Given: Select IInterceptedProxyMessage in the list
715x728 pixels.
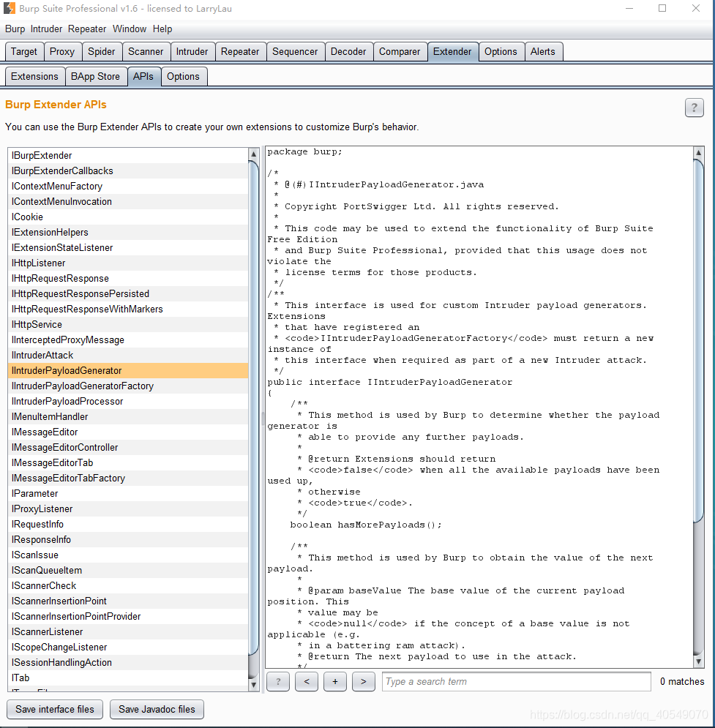Looking at the screenshot, I should (x=128, y=340).
